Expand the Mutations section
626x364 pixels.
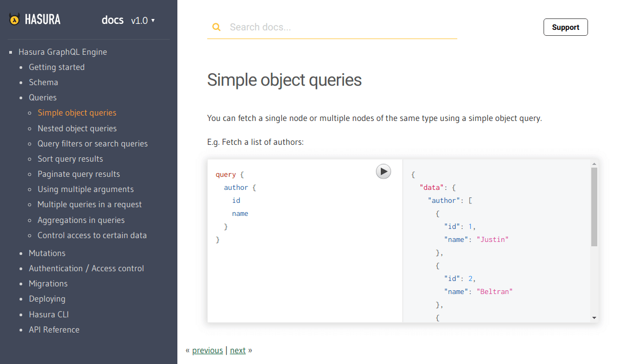click(47, 253)
